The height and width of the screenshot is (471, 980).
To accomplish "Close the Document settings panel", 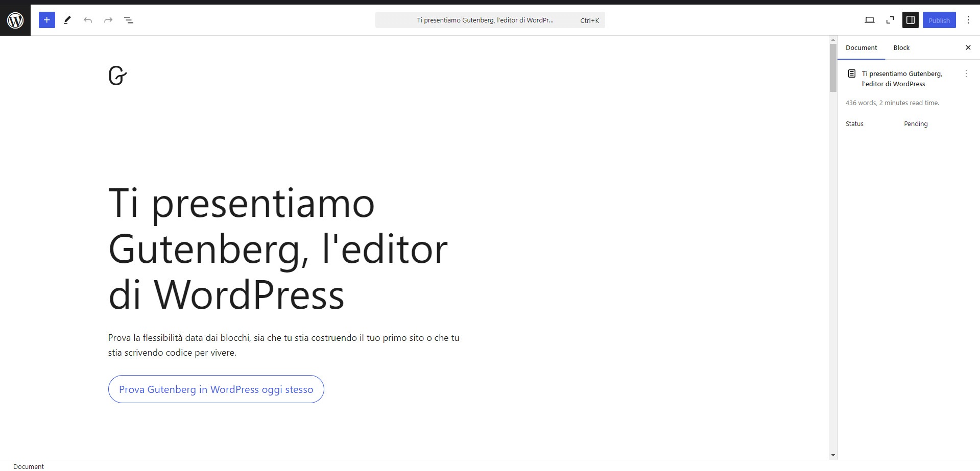I will pyautogui.click(x=968, y=47).
